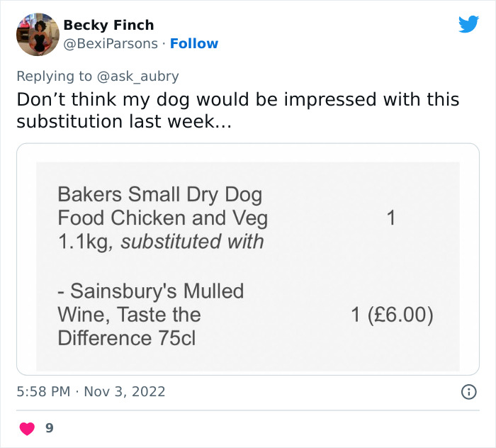This screenshot has width=496, height=448.
Task: Follow Becky Finch
Action: coord(194,43)
